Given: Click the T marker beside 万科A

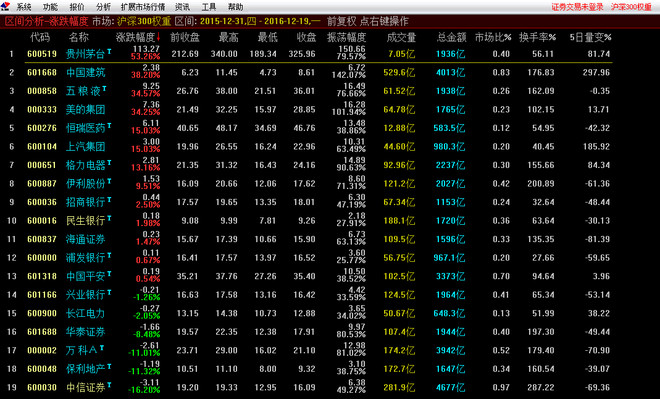Looking at the screenshot, I should click(101, 348).
